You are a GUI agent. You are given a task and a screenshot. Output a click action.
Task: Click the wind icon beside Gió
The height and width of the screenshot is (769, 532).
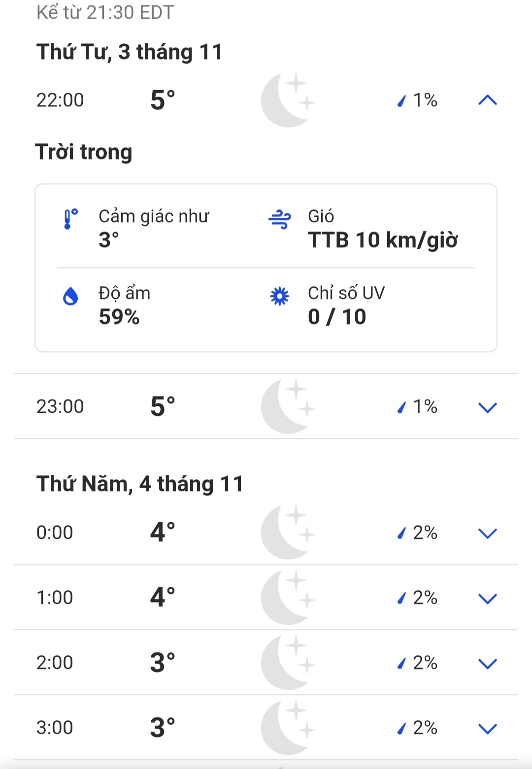pos(279,219)
